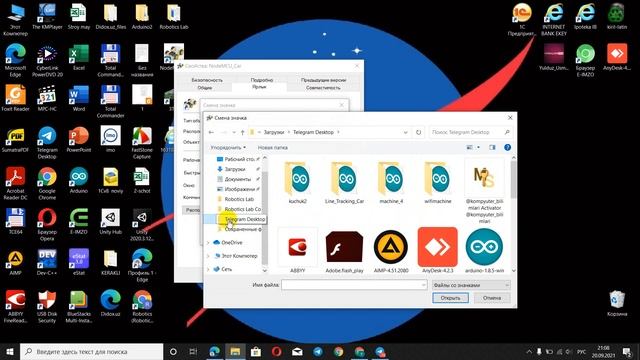Open the Предыдущие версии tab in Properties
The width and height of the screenshot is (640, 360).
323,80
